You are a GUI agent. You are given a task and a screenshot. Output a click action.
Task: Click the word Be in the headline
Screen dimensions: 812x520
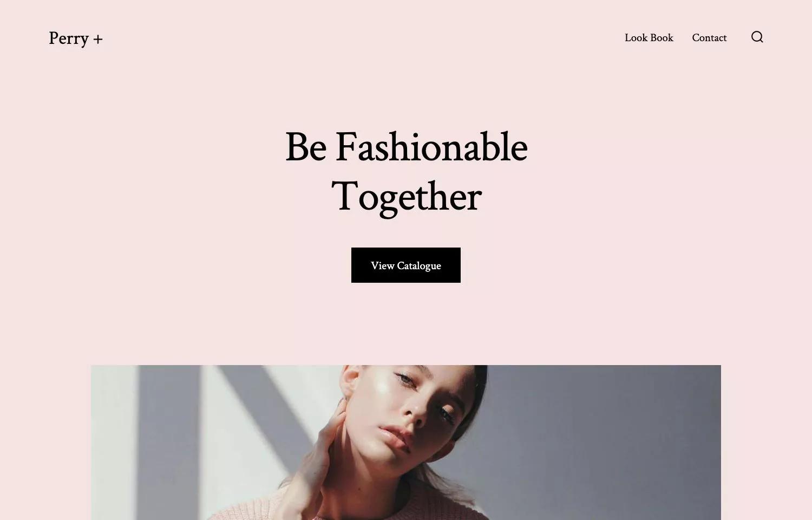click(306, 147)
